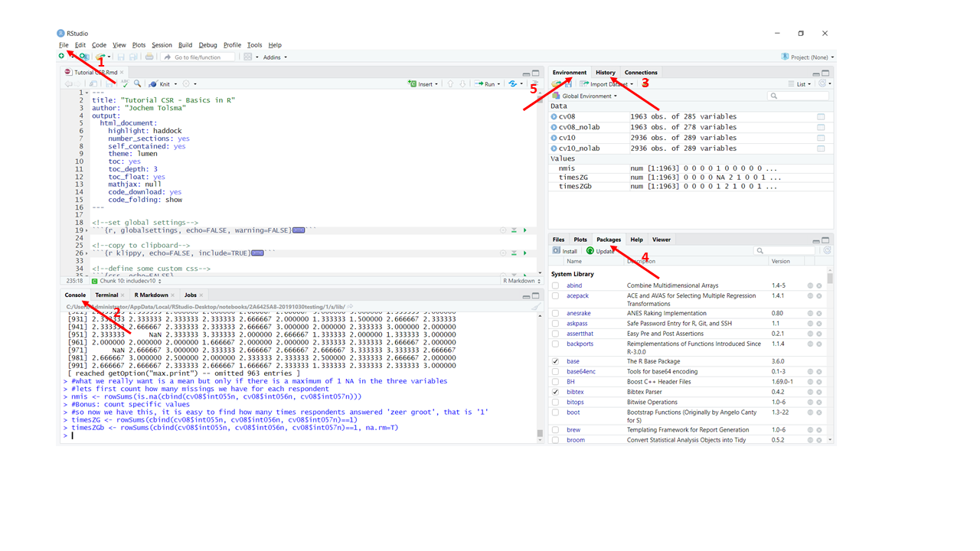Viewport: 980px width, 551px height.
Task: Toggle loading of the boot package
Action: (x=555, y=412)
